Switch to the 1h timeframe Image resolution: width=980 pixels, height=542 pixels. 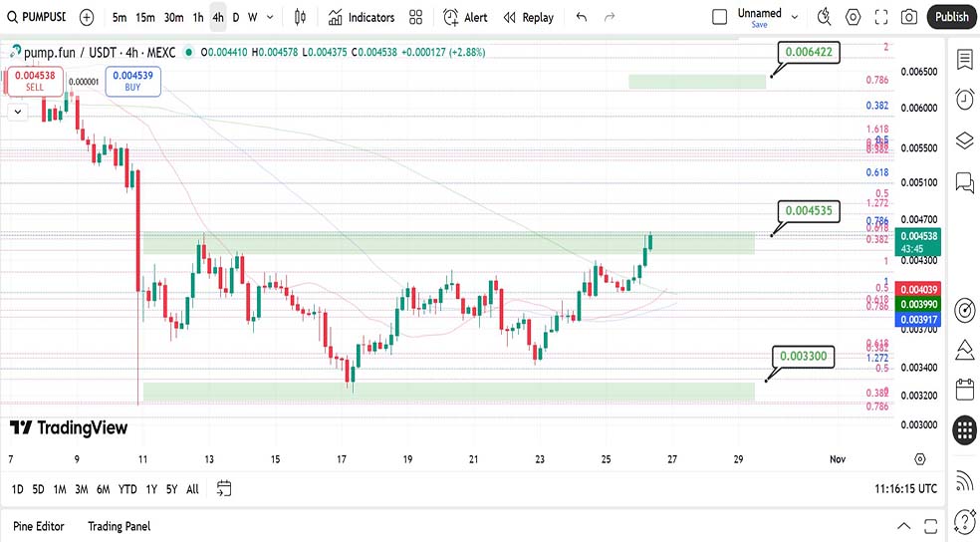(x=198, y=17)
